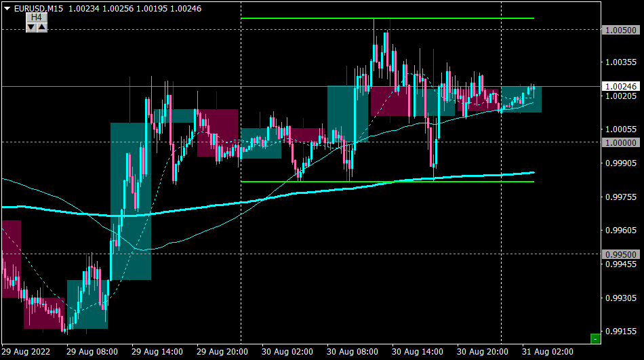Viewport: 644px width, 360px height.
Task: Open the chart menu triangle beside EURUSD,M15
Action: (7, 8)
